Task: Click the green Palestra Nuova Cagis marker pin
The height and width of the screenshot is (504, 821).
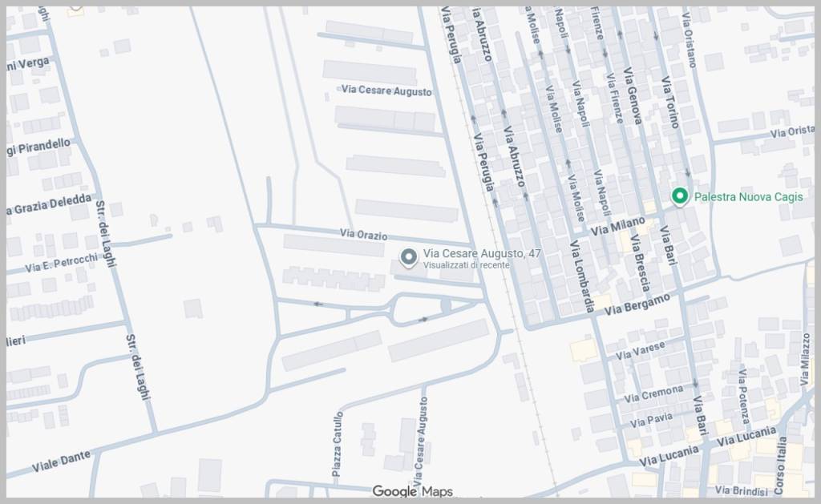Action: (680, 196)
